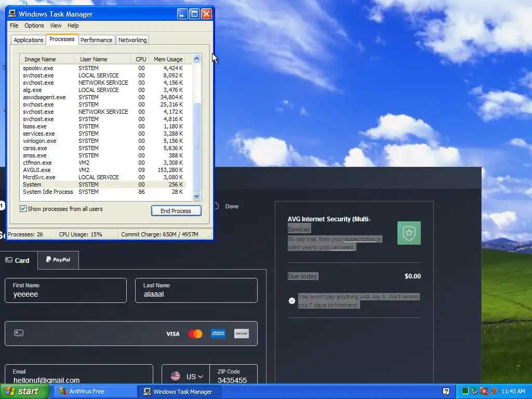This screenshot has width=532, height=399.
Task: Select the PayPal payment tab
Action: (58, 260)
